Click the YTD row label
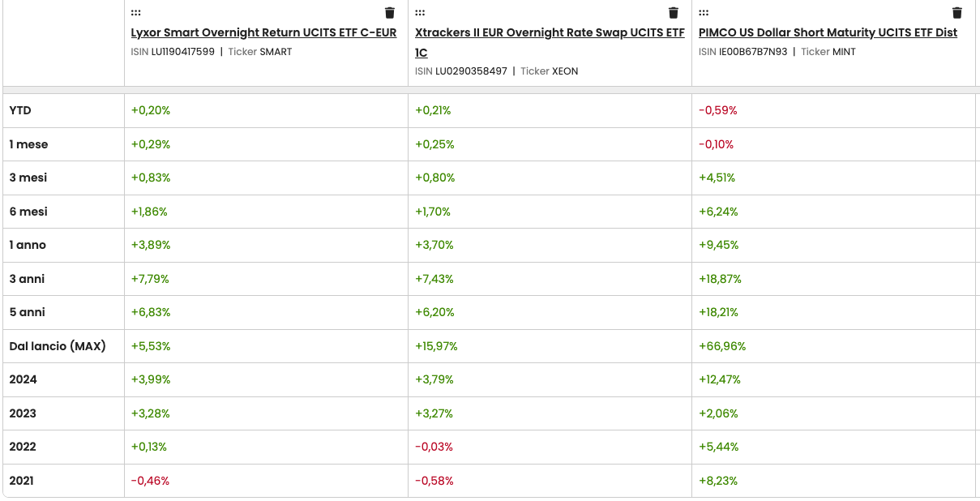The width and height of the screenshot is (980, 501). click(x=19, y=109)
